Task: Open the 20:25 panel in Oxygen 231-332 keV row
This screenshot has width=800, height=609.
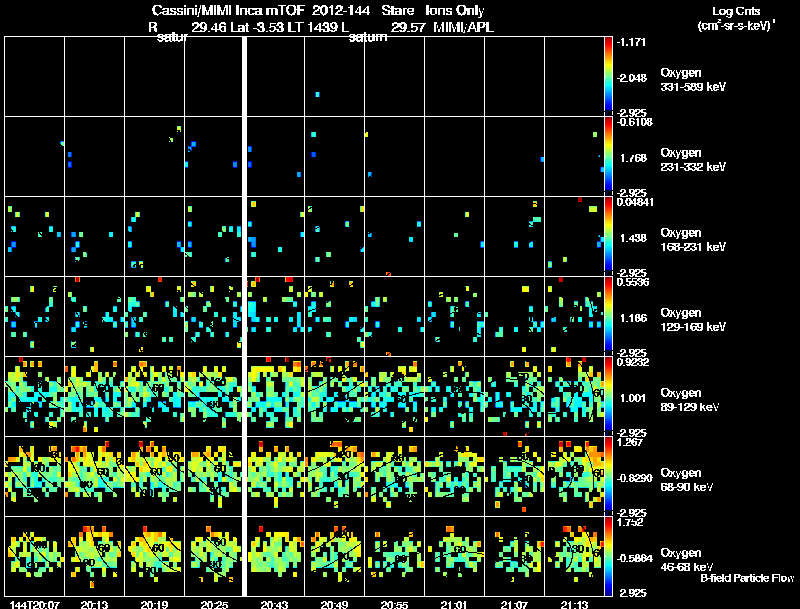Action: pos(213,156)
